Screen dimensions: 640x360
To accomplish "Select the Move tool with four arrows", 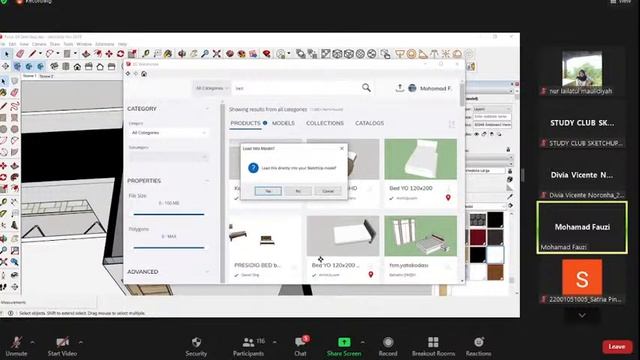I will pyautogui.click(x=109, y=54).
